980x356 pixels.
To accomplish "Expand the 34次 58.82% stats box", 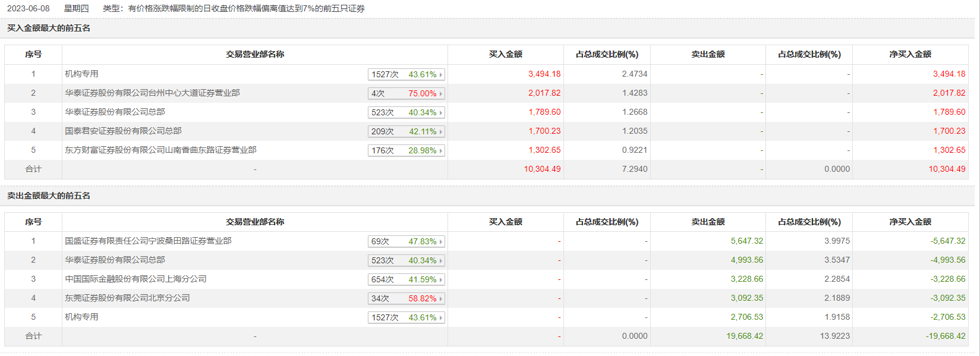I will 407,298.
